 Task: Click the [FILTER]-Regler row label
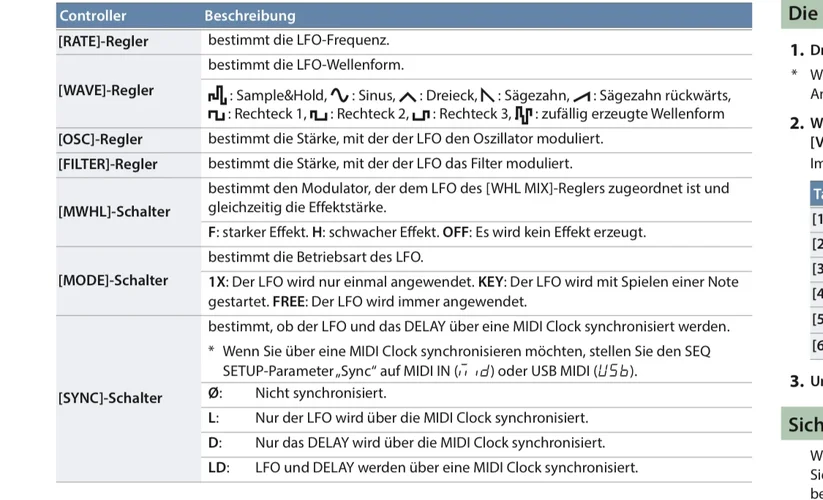coord(107,163)
